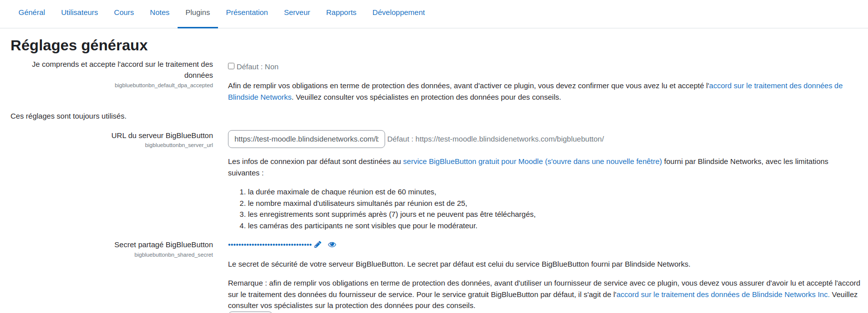The height and width of the screenshot is (313, 868).
Task: Select the Développement tab
Action: pyautogui.click(x=399, y=12)
